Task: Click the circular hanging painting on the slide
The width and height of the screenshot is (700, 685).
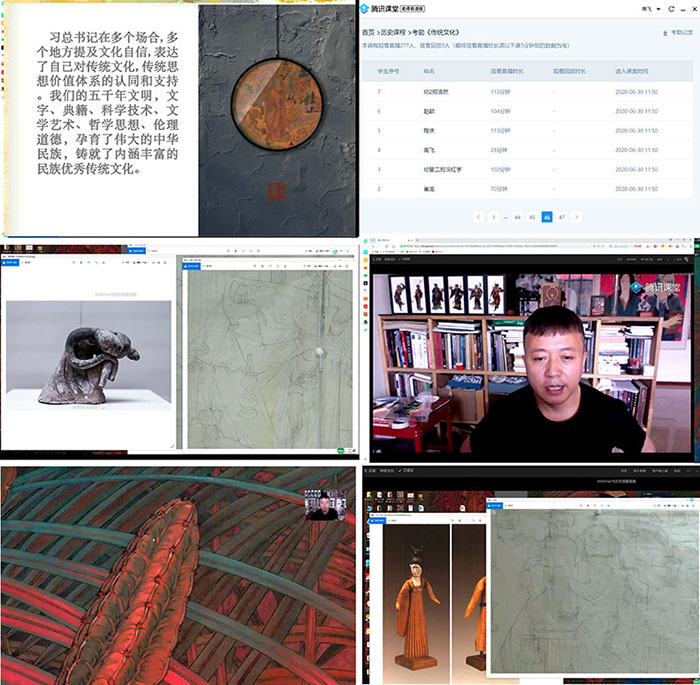Action: point(276,104)
